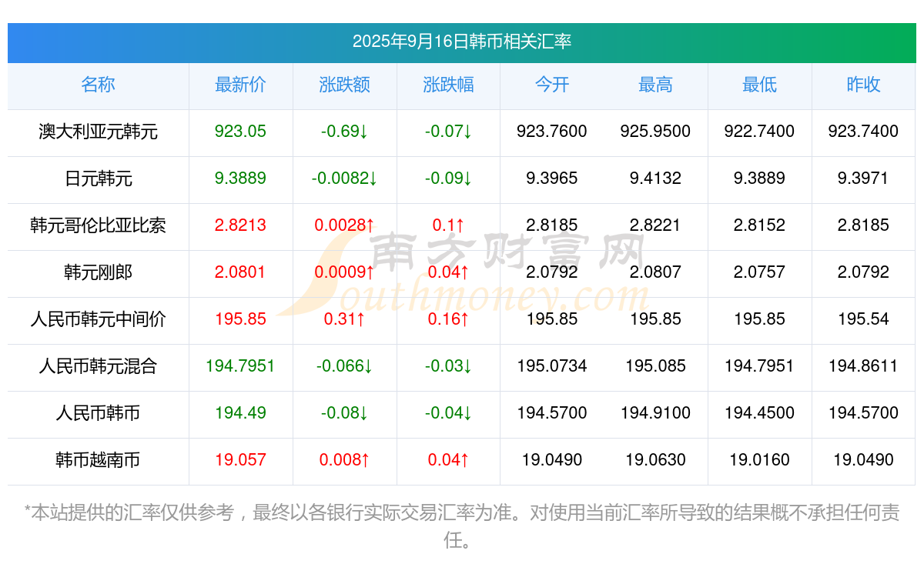Click lowest value 2.0757
Screen dimensions: 924x564
[x=759, y=272]
